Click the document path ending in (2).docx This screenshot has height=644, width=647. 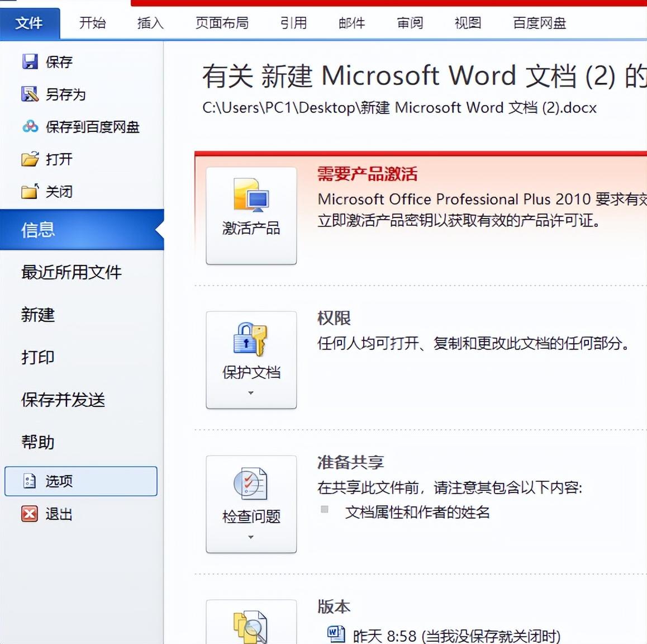399,108
